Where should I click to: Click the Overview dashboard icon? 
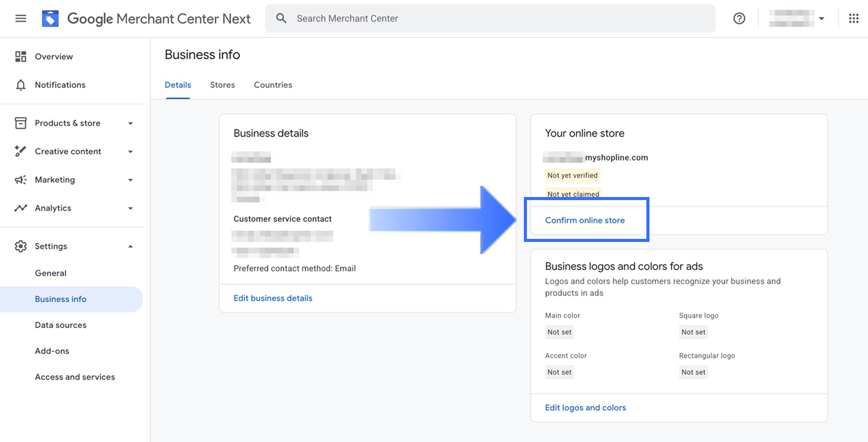click(x=20, y=57)
